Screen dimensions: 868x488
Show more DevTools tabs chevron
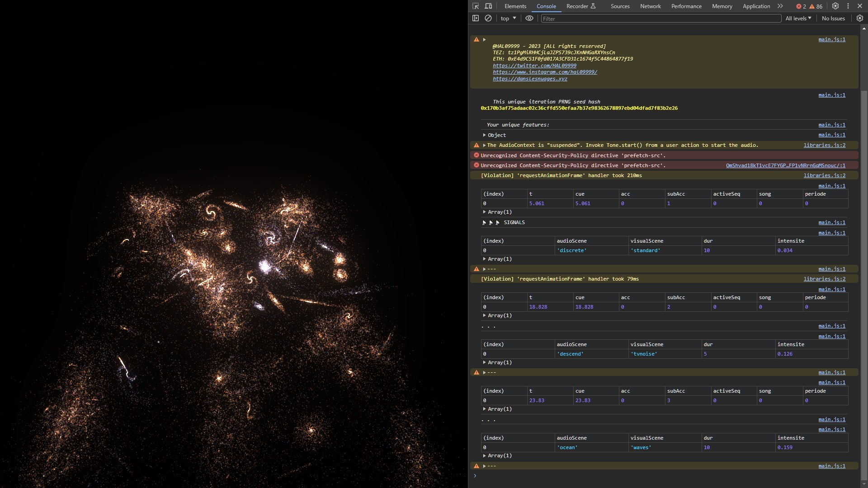pyautogui.click(x=780, y=6)
